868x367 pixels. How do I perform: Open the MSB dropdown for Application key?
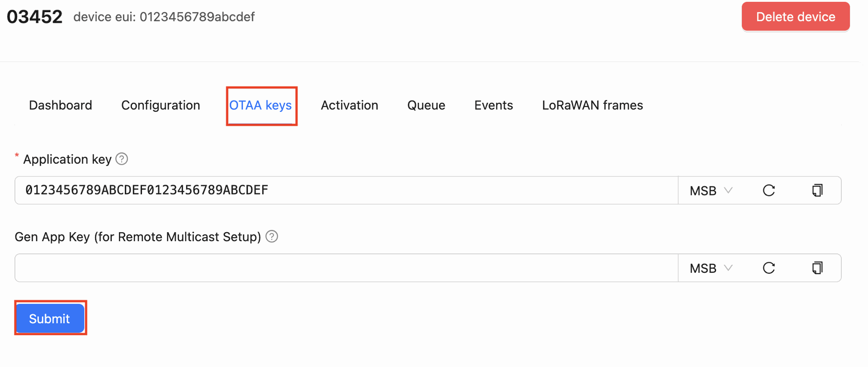[711, 191]
